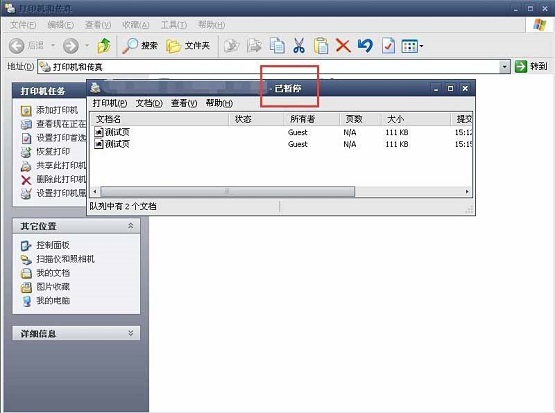555x413 pixels.
Task: Click the 共享此打印机 task link
Action: point(61,165)
